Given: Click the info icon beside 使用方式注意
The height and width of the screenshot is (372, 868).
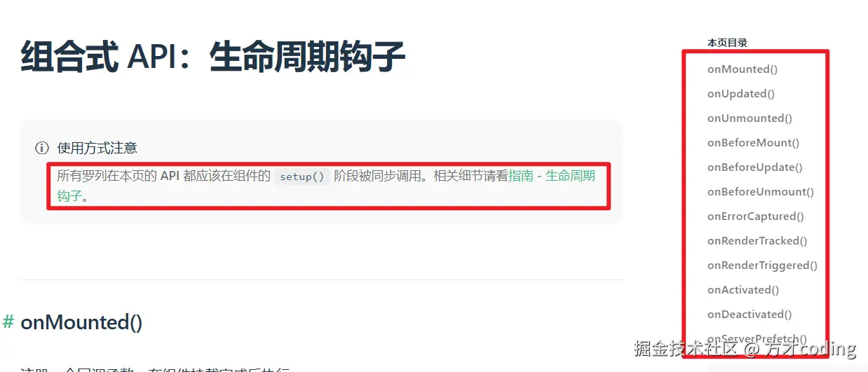Looking at the screenshot, I should [x=42, y=148].
